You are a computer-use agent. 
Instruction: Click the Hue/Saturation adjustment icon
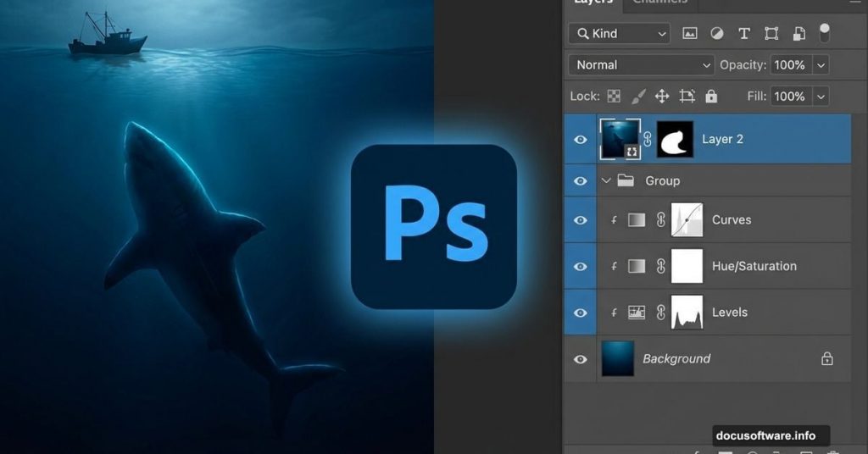click(x=637, y=267)
